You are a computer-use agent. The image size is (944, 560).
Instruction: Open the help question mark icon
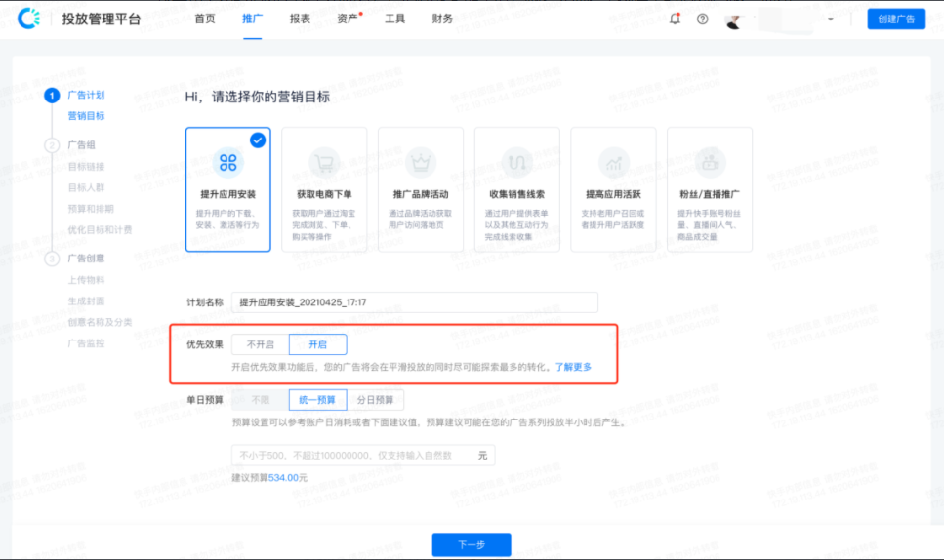click(x=703, y=19)
